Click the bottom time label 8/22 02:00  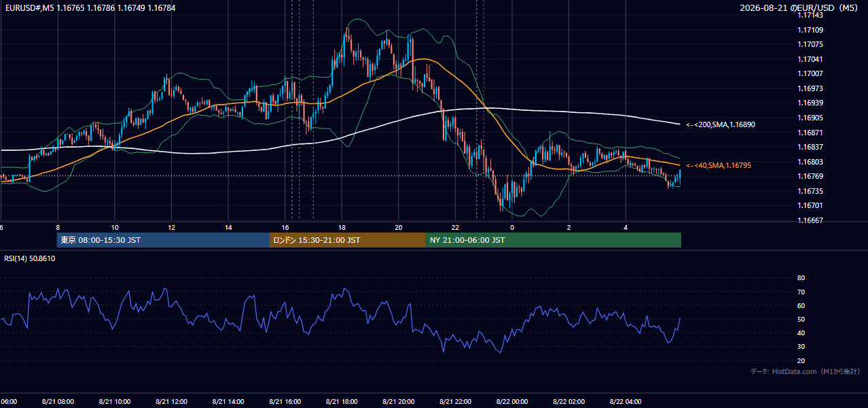pos(568,402)
